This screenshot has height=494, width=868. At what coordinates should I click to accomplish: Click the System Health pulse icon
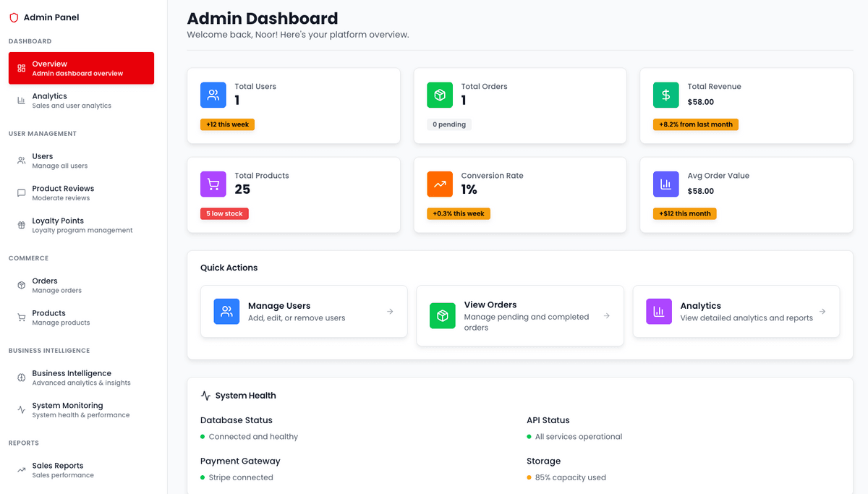[x=205, y=396]
